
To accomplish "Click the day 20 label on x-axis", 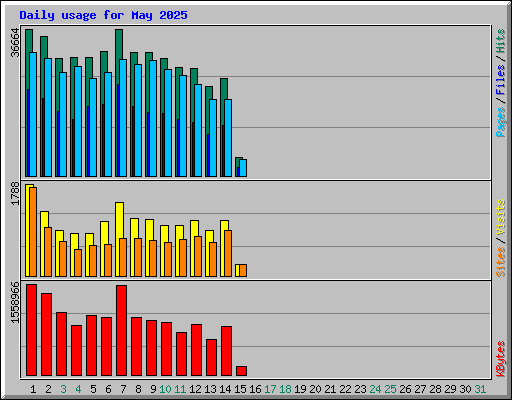I will click(x=315, y=389).
